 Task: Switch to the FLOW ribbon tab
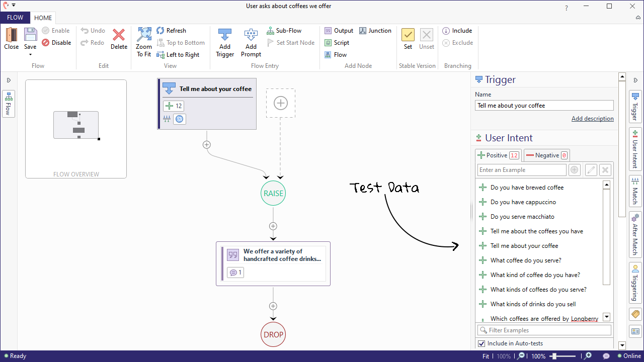click(x=15, y=18)
